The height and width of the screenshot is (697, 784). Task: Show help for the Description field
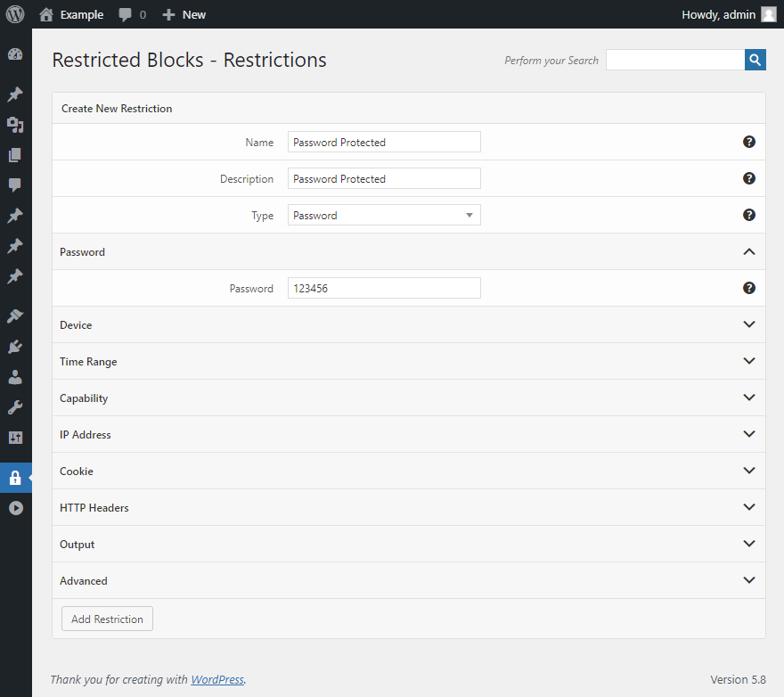click(748, 178)
